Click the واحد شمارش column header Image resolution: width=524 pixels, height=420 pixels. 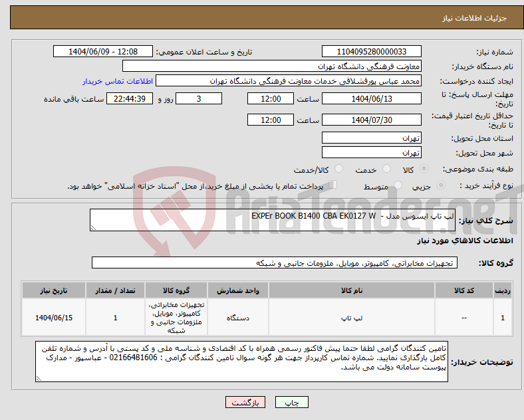tap(237, 290)
